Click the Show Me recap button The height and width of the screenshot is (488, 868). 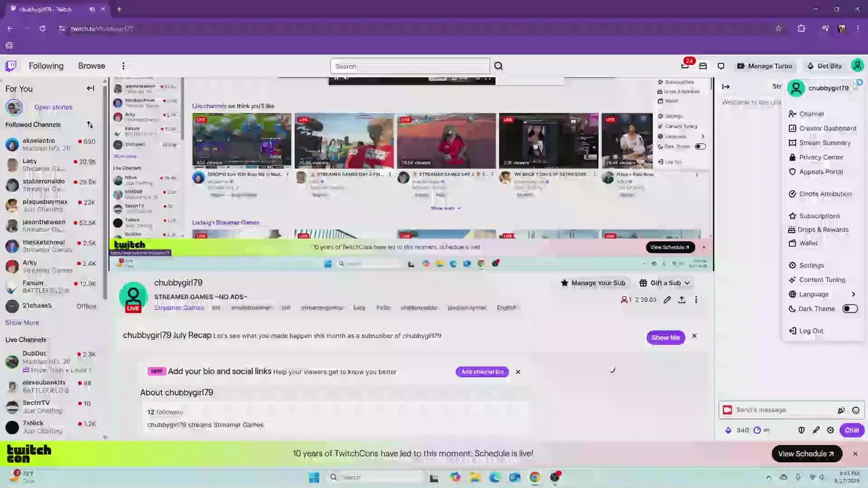tap(665, 338)
